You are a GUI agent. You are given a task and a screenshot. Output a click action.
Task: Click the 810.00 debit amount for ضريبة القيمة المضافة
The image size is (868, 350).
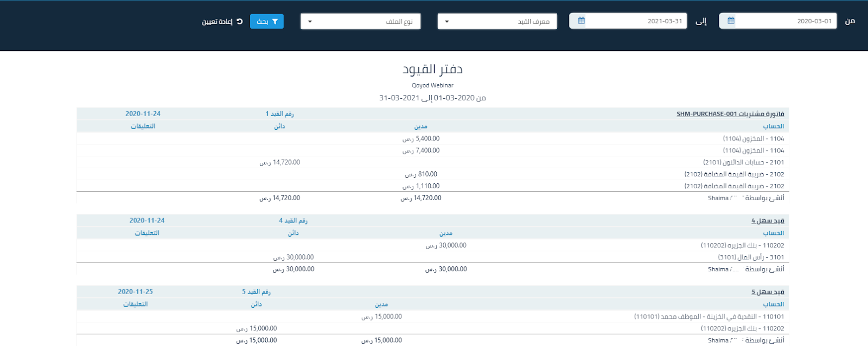(x=421, y=174)
